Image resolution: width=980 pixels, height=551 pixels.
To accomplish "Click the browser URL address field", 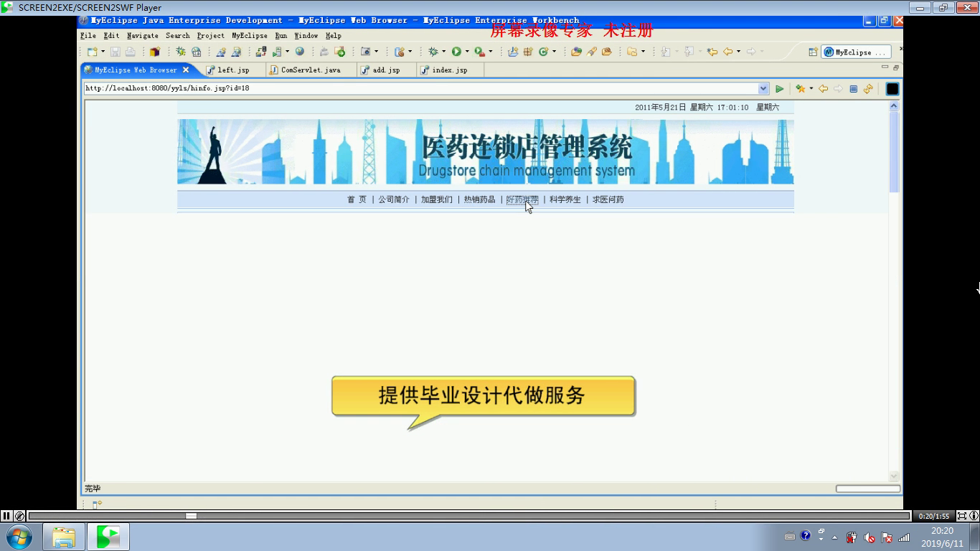I will pos(421,88).
